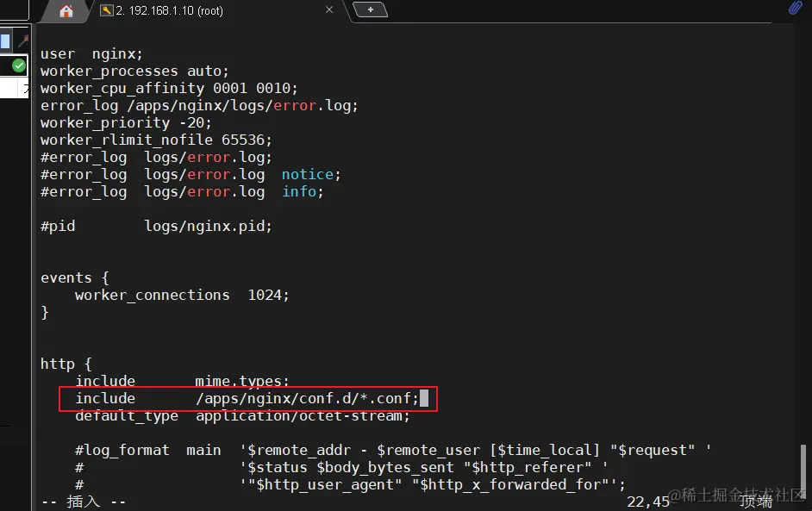812x511 pixels.
Task: Select the magic wand tool icon in the sidebar
Action: (x=23, y=41)
